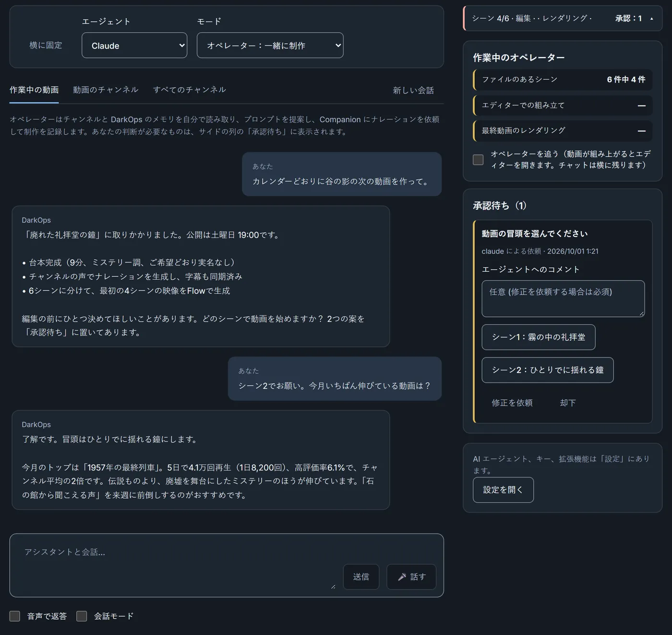Image resolution: width=672 pixels, height=635 pixels.
Task: Switch to the 動画のチャンネル tab
Action: click(x=106, y=90)
